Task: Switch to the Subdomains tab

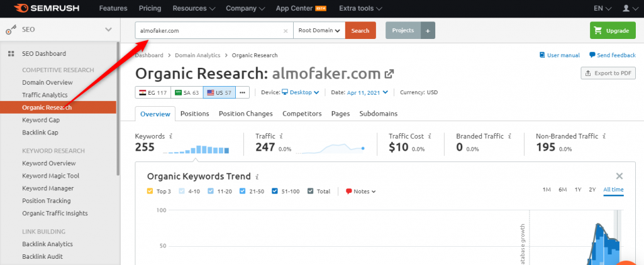Action: click(x=378, y=114)
